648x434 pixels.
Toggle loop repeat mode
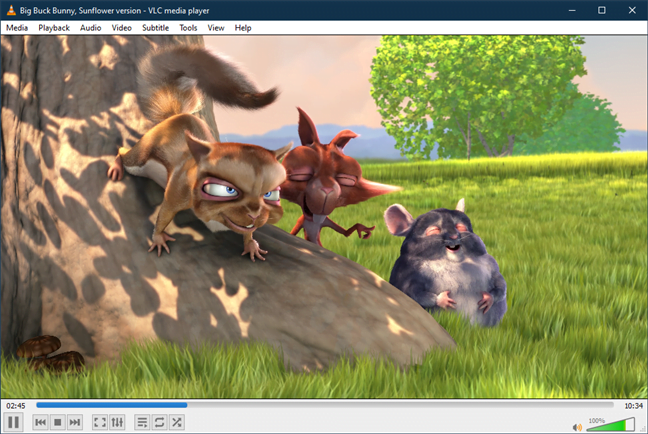(160, 422)
